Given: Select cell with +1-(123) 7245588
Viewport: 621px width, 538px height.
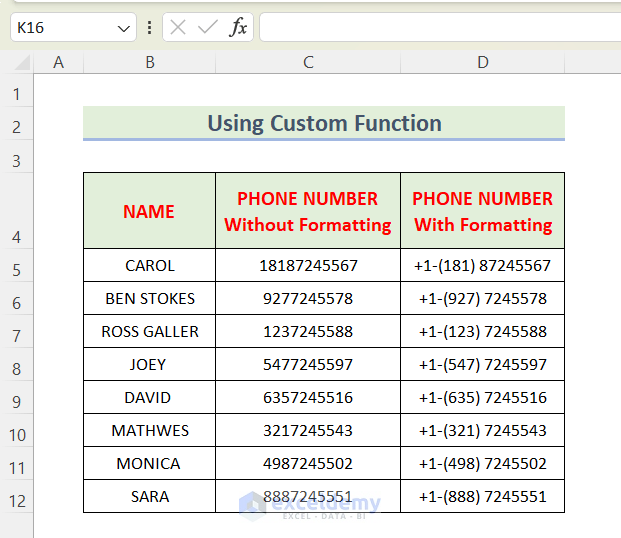Looking at the screenshot, I should 482,332.
